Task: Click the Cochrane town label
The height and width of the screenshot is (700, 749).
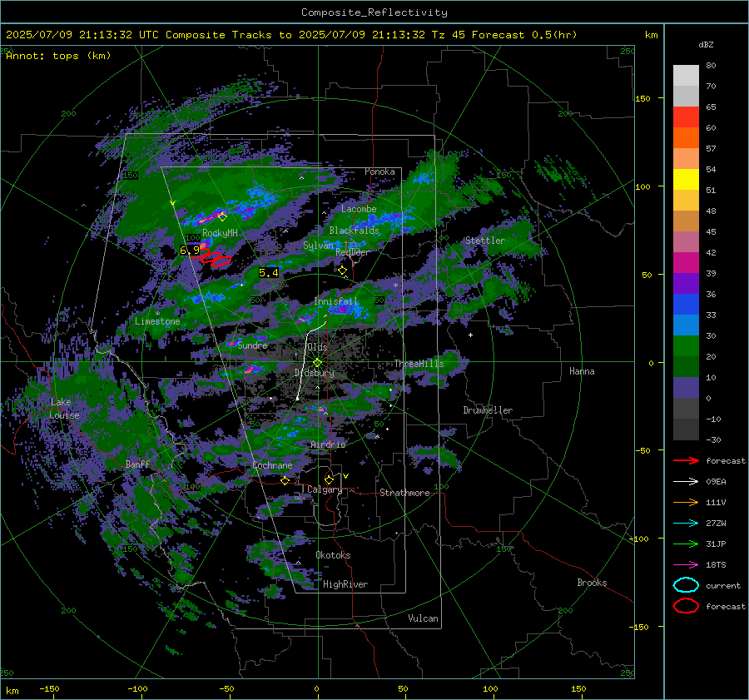Action: pyautogui.click(x=272, y=465)
